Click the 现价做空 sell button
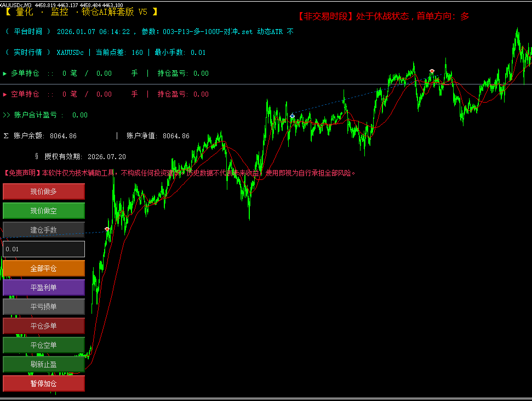Screen dimensions: 532x401 44,211
